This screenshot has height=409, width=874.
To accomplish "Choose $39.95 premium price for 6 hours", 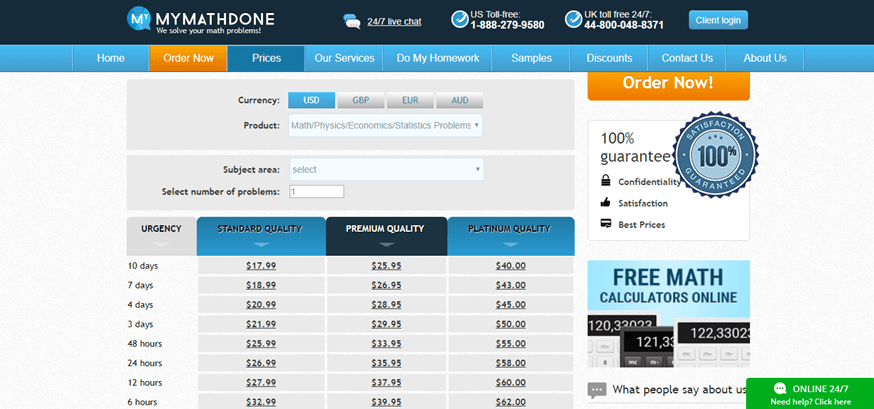I will (386, 402).
